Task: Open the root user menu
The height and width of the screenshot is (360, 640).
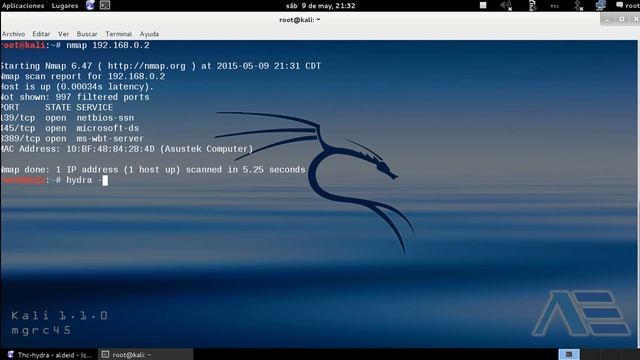Action: (x=632, y=6)
